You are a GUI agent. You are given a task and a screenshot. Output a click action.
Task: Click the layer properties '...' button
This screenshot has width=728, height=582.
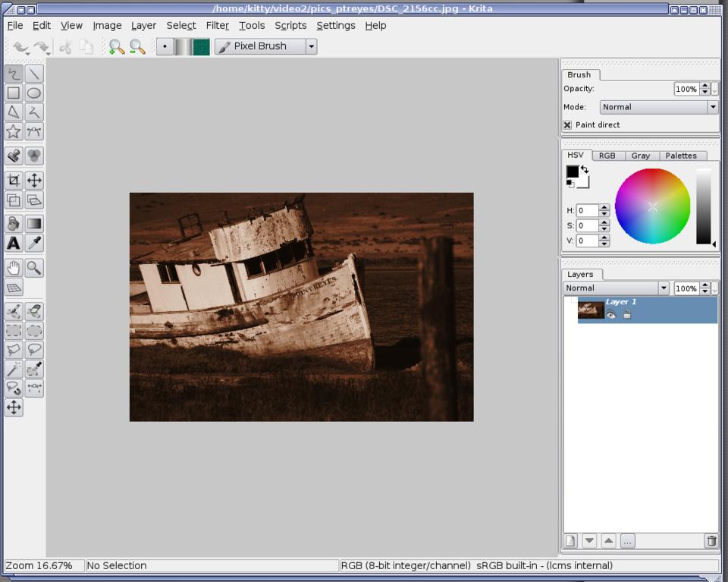coord(627,541)
